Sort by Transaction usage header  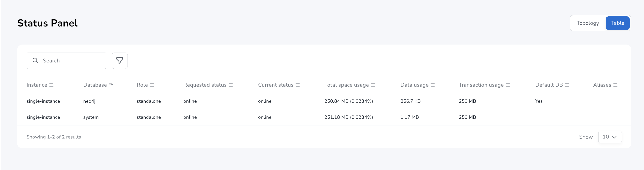tap(481, 85)
